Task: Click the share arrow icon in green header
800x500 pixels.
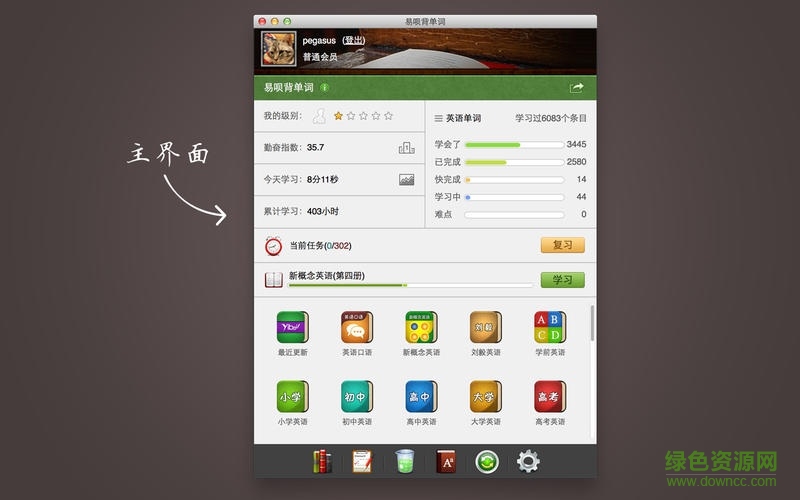Action: pyautogui.click(x=577, y=88)
